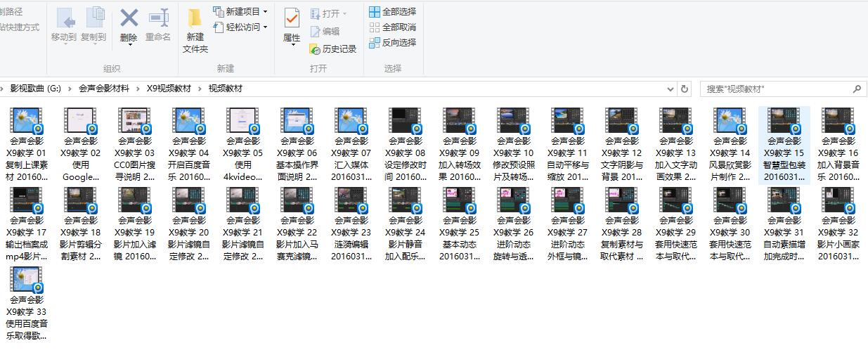Select video X9教学 25 基本动态
Screen dimensions: 868x362
(x=460, y=224)
